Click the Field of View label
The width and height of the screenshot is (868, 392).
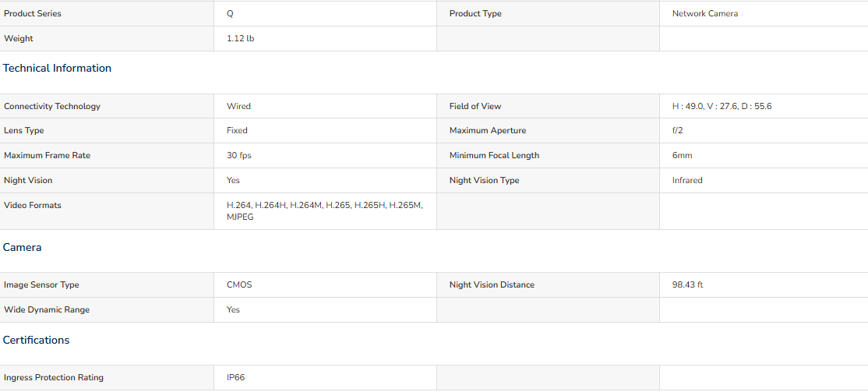[x=475, y=106]
